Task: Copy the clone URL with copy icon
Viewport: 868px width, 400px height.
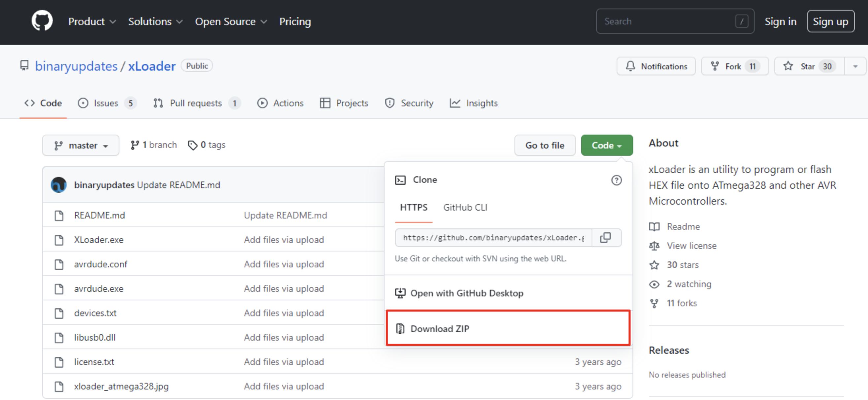Action: coord(605,237)
